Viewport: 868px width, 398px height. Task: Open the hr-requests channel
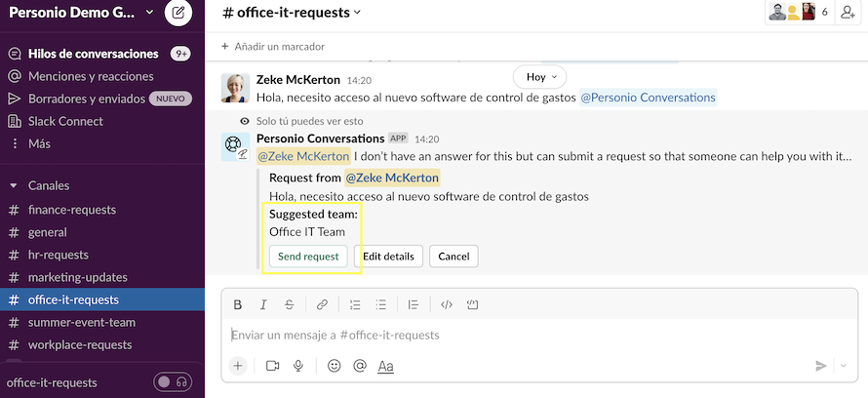pyautogui.click(x=59, y=255)
